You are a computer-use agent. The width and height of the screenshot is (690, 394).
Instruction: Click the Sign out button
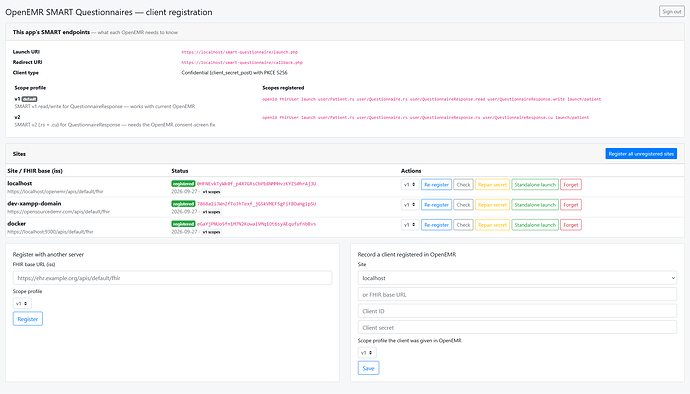click(x=672, y=11)
